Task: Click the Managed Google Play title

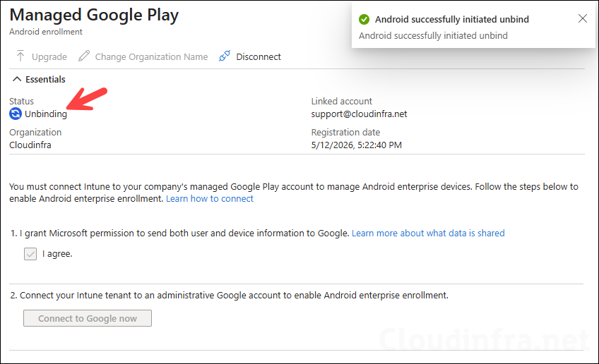Action: point(94,16)
